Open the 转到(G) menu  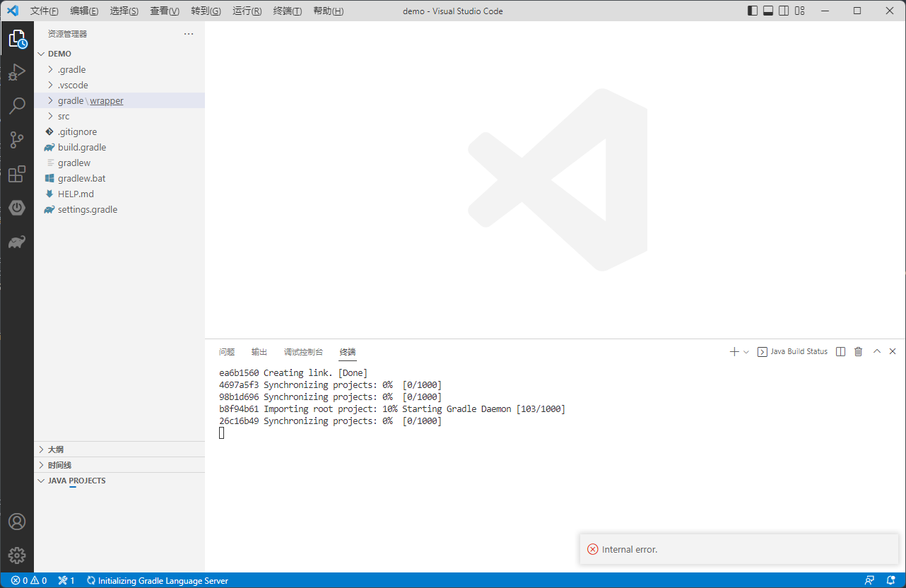[206, 11]
